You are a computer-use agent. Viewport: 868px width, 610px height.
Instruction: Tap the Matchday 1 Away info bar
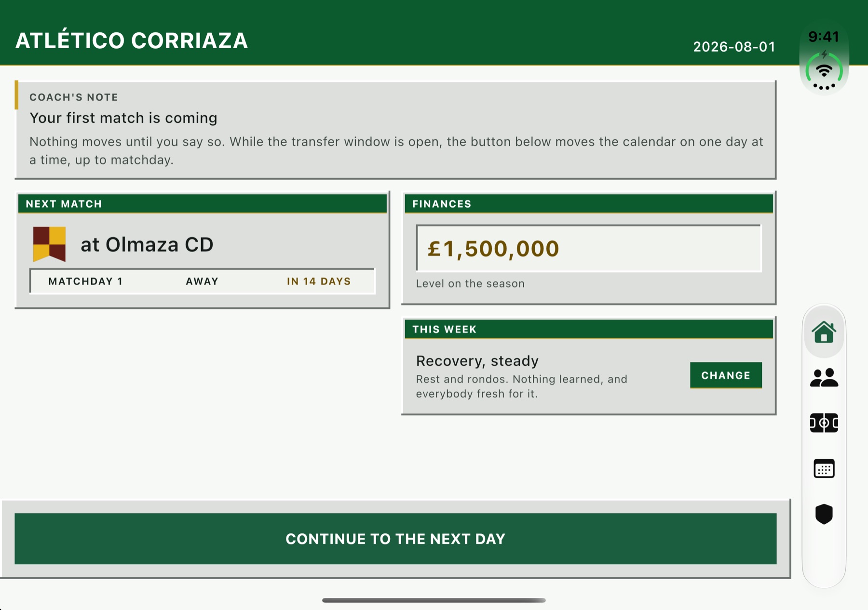click(x=202, y=281)
